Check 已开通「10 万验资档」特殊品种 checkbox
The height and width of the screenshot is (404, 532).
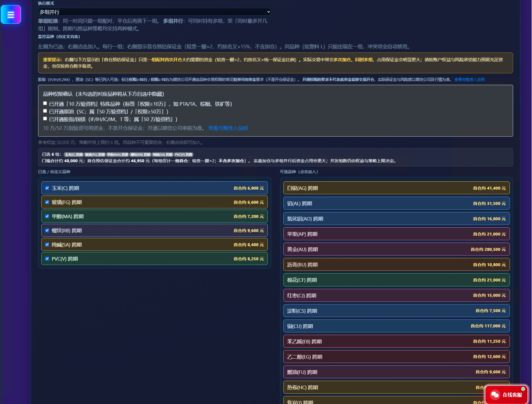pyautogui.click(x=45, y=103)
